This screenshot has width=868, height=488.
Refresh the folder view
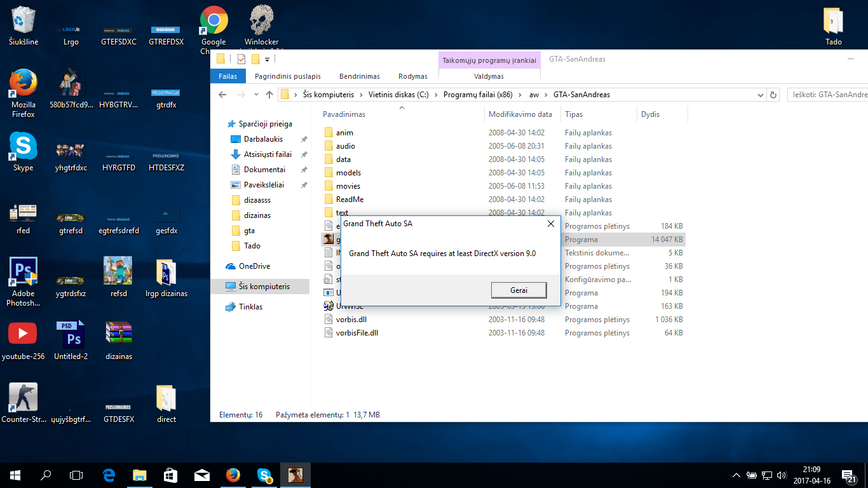[x=773, y=95]
